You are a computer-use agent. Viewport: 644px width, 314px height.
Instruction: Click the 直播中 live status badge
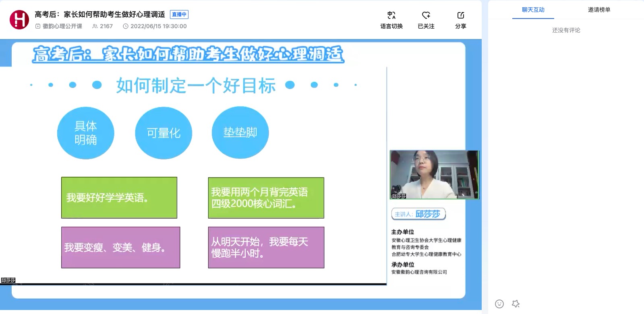179,14
